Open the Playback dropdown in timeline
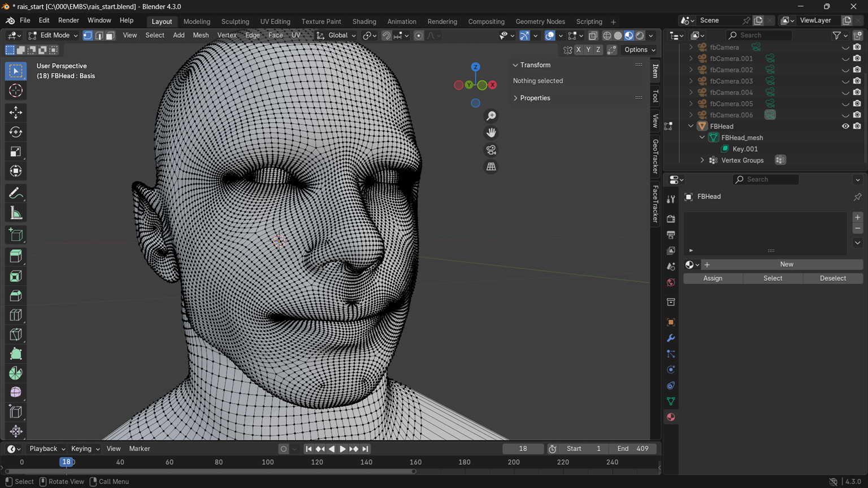This screenshot has width=868, height=488. coord(46,449)
